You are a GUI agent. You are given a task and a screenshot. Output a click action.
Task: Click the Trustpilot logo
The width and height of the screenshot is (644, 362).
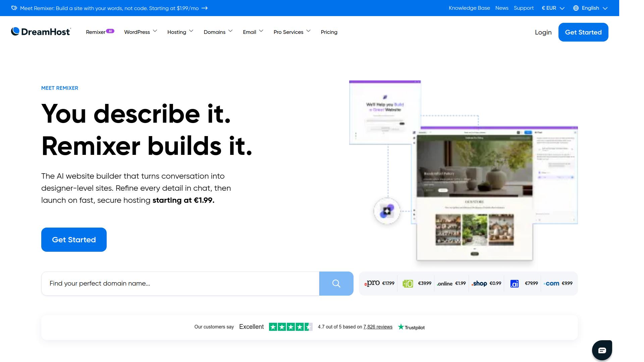[411, 327]
